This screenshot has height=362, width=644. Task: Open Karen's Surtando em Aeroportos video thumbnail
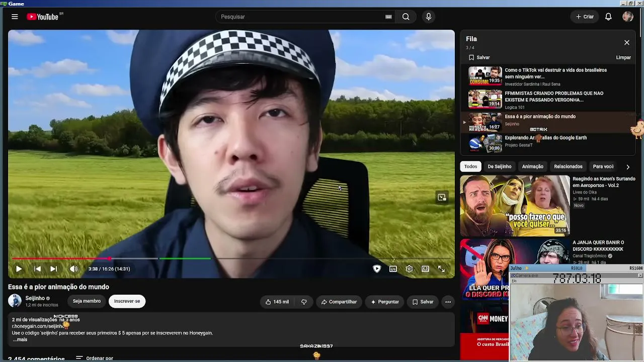(x=515, y=206)
